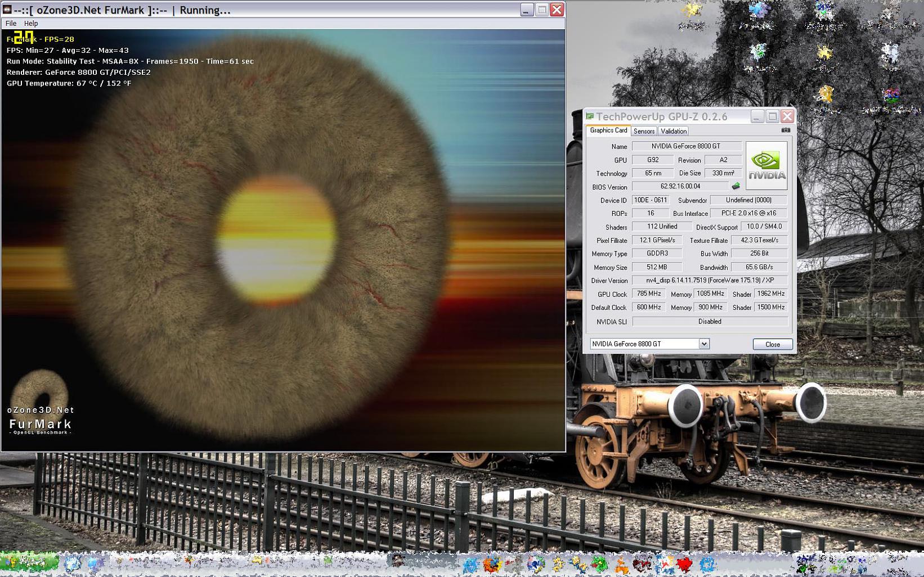The image size is (924, 577).
Task: Select the ROPs value 16
Action: point(651,213)
